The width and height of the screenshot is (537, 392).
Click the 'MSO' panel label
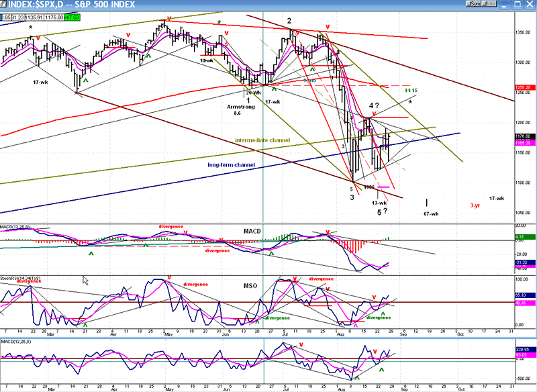click(250, 285)
